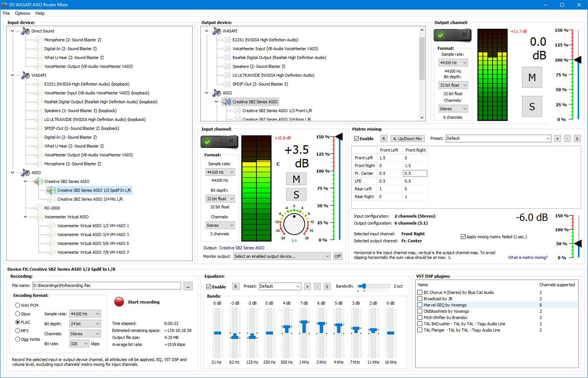Click the browse button next to file name

pos(188,286)
